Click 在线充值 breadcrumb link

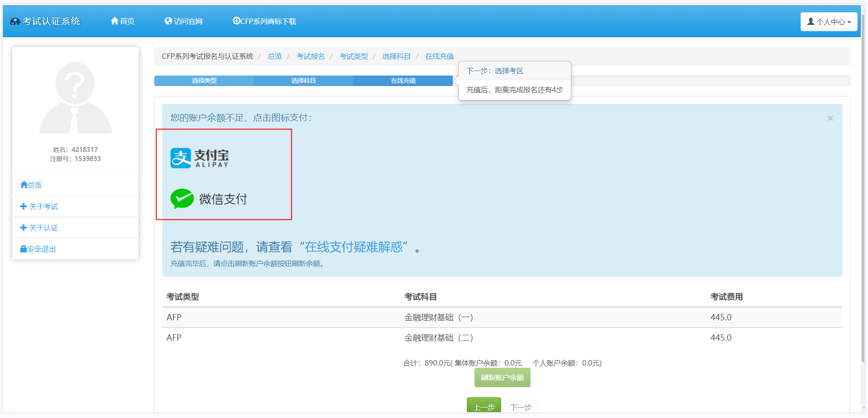pyautogui.click(x=440, y=57)
